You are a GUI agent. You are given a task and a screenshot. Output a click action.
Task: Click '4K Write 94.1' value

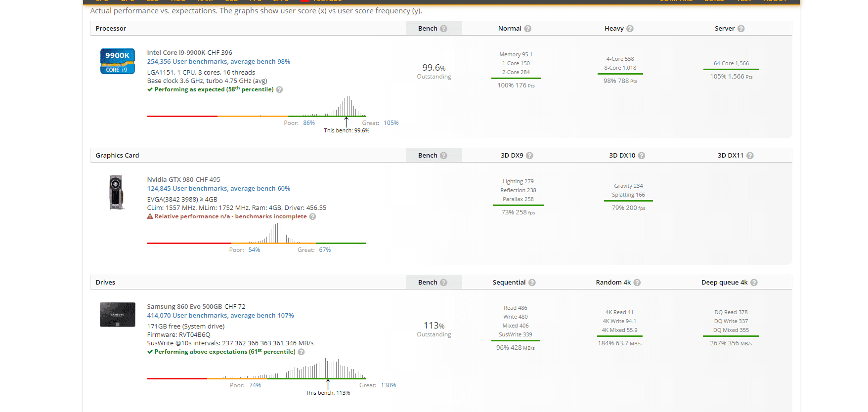619,322
